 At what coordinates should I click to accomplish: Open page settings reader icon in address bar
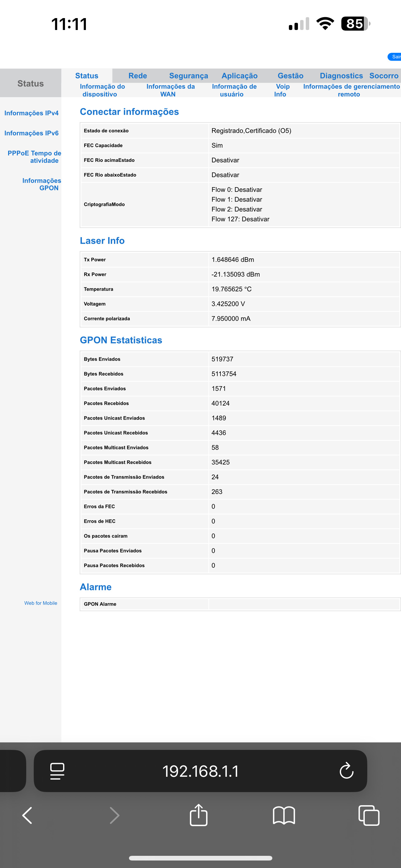pos(57,771)
